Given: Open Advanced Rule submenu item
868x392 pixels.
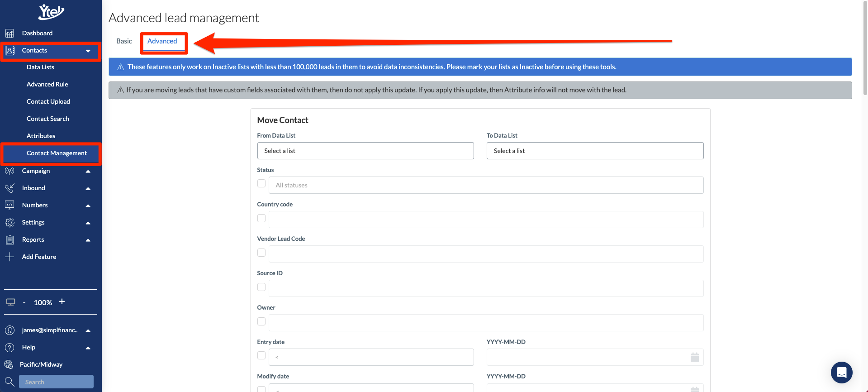Looking at the screenshot, I should pos(47,84).
